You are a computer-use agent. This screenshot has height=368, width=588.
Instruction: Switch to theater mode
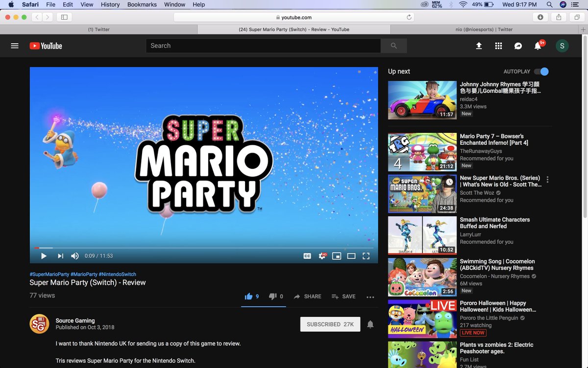(x=351, y=256)
